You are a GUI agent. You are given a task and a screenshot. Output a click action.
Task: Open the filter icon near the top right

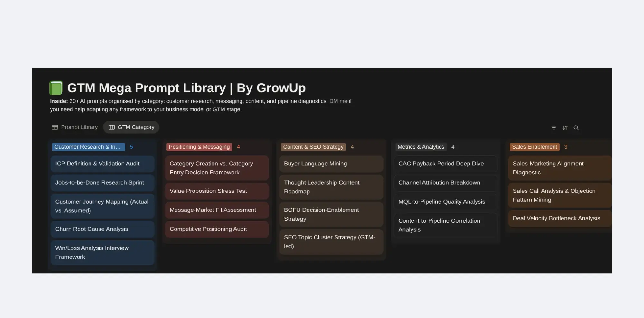(554, 127)
